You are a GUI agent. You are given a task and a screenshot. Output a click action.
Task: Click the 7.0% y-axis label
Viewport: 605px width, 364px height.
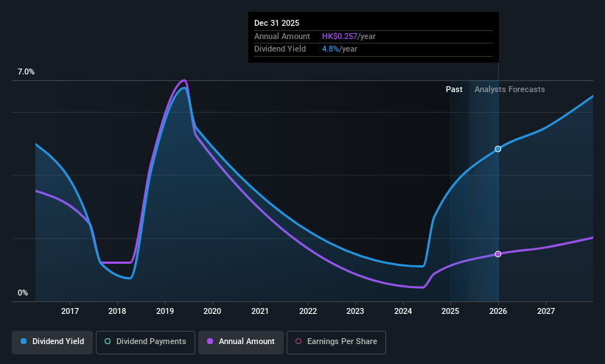[x=26, y=71]
